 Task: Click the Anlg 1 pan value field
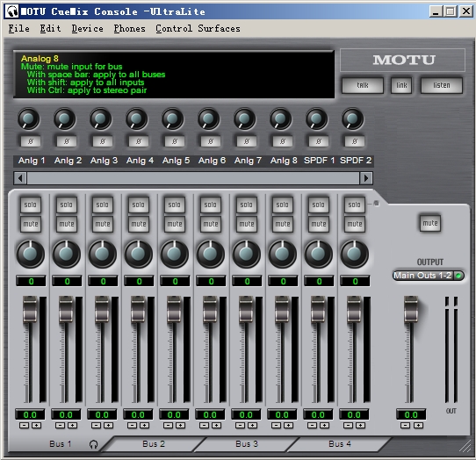[x=31, y=281]
